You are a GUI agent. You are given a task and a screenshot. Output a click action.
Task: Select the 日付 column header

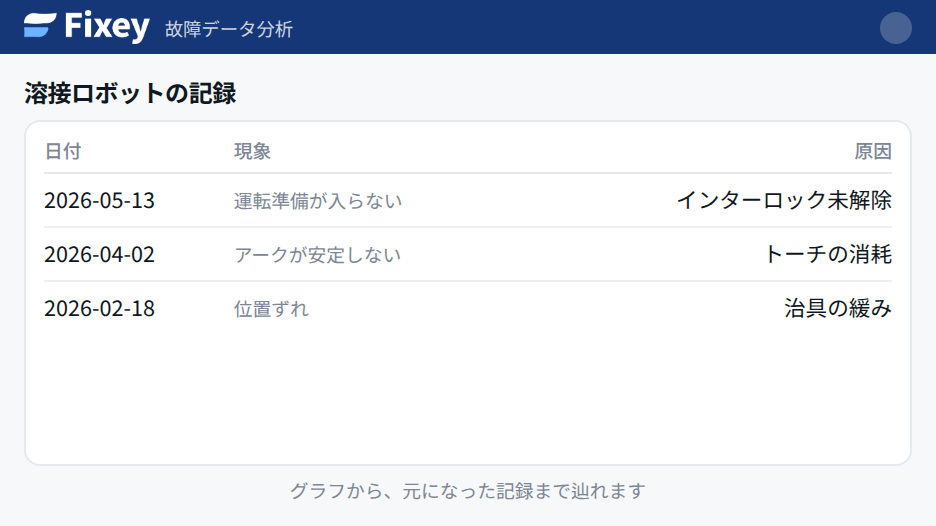click(63, 152)
